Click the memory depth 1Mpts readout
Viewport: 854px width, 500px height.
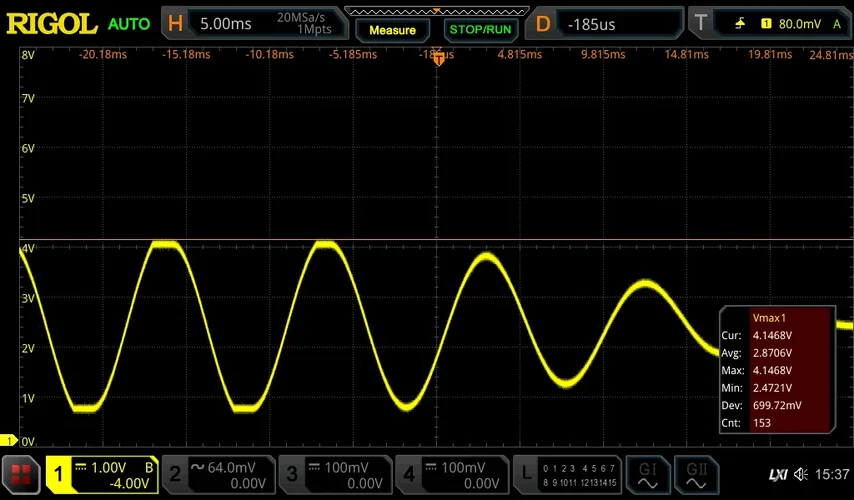tap(314, 29)
